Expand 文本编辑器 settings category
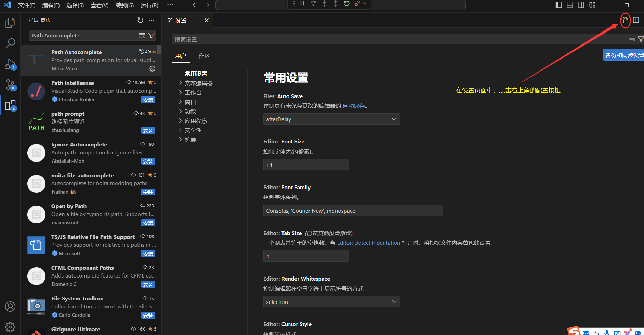The height and width of the screenshot is (335, 644). click(180, 83)
